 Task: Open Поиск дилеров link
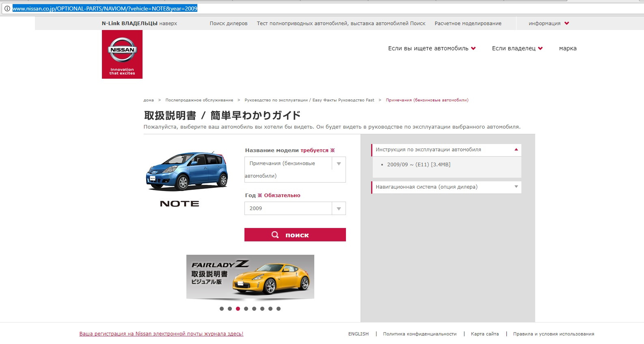pos(229,24)
